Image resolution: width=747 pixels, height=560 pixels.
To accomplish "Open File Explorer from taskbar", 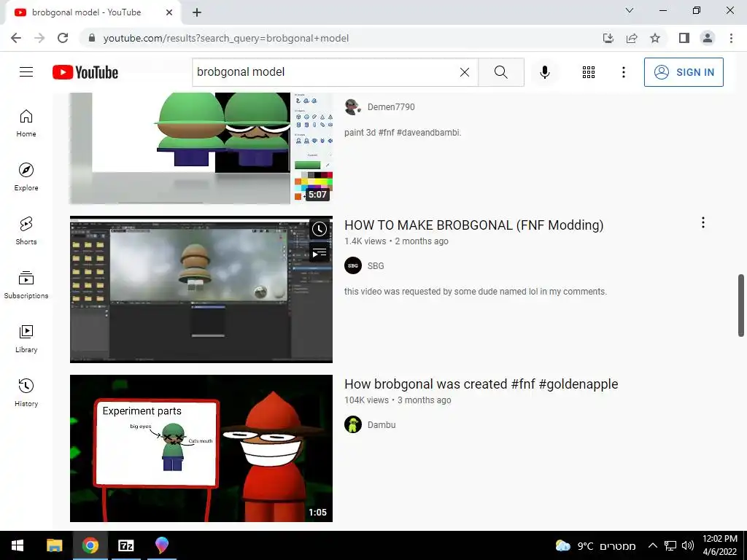I will [54, 545].
